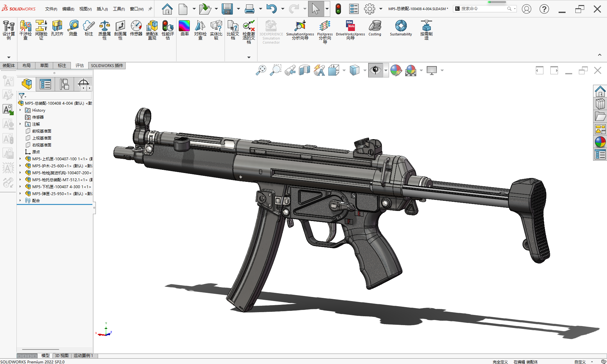Open the DriveWorksXpress wizard

tap(350, 30)
